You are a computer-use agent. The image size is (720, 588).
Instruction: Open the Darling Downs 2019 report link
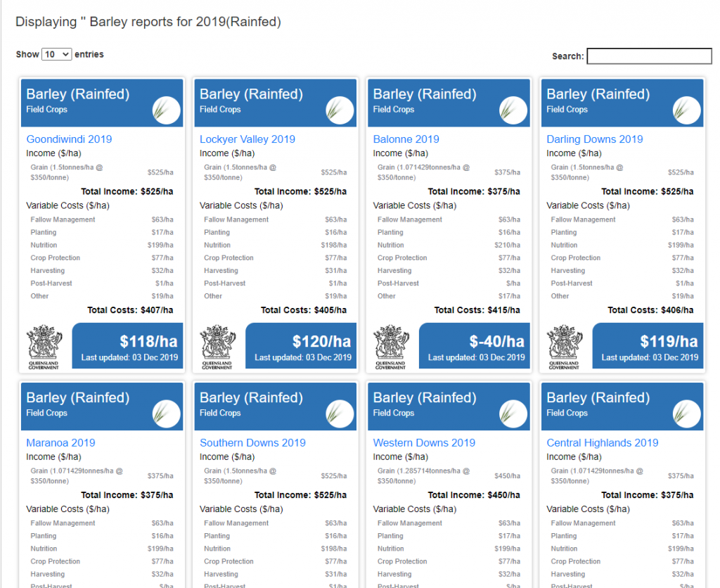(595, 139)
